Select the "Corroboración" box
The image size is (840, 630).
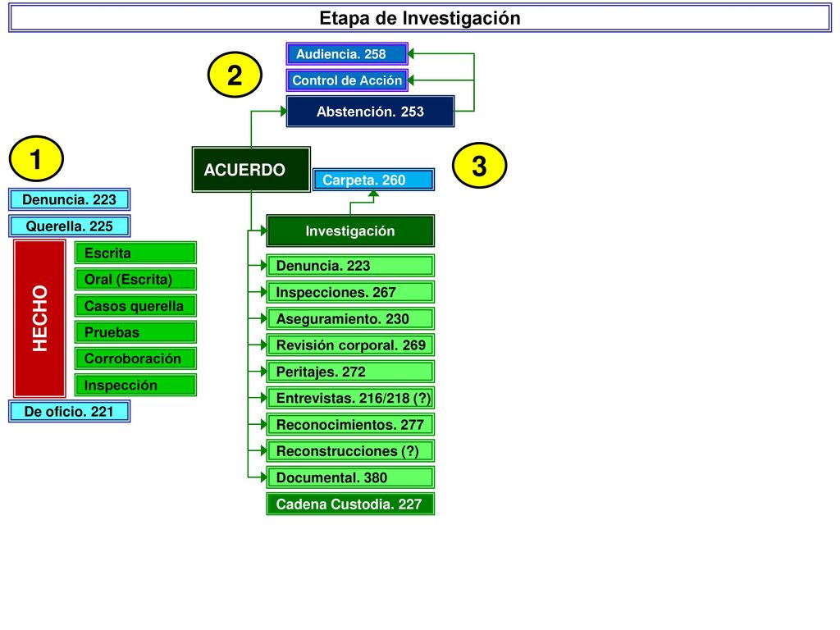[x=135, y=358]
